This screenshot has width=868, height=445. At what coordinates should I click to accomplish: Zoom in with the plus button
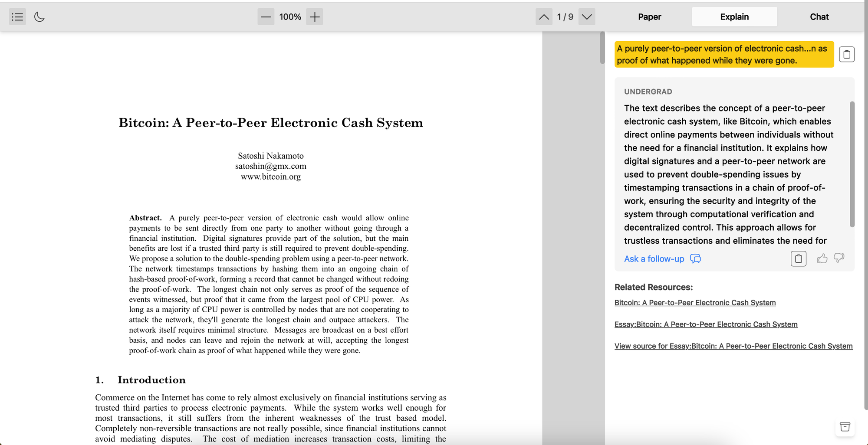pos(315,17)
